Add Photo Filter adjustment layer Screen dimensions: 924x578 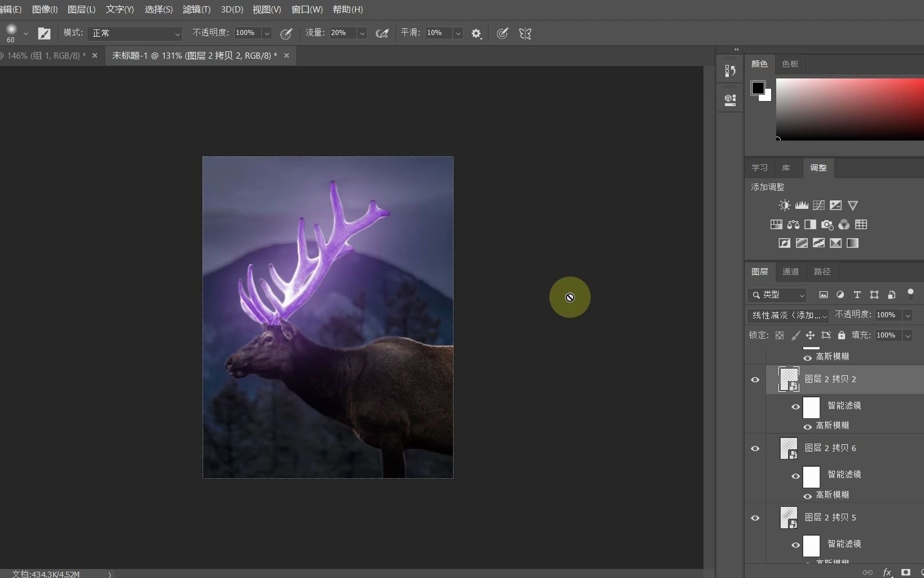827,225
